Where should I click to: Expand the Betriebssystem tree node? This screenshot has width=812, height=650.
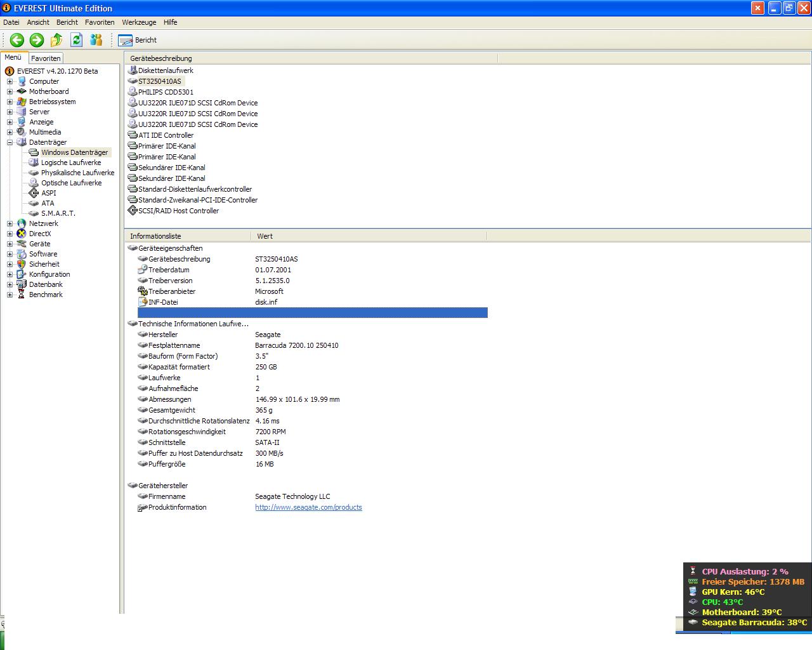(10, 102)
